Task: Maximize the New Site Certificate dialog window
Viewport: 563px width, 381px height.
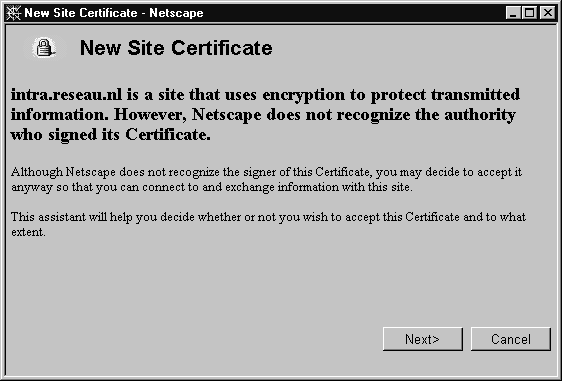Action: click(x=529, y=13)
